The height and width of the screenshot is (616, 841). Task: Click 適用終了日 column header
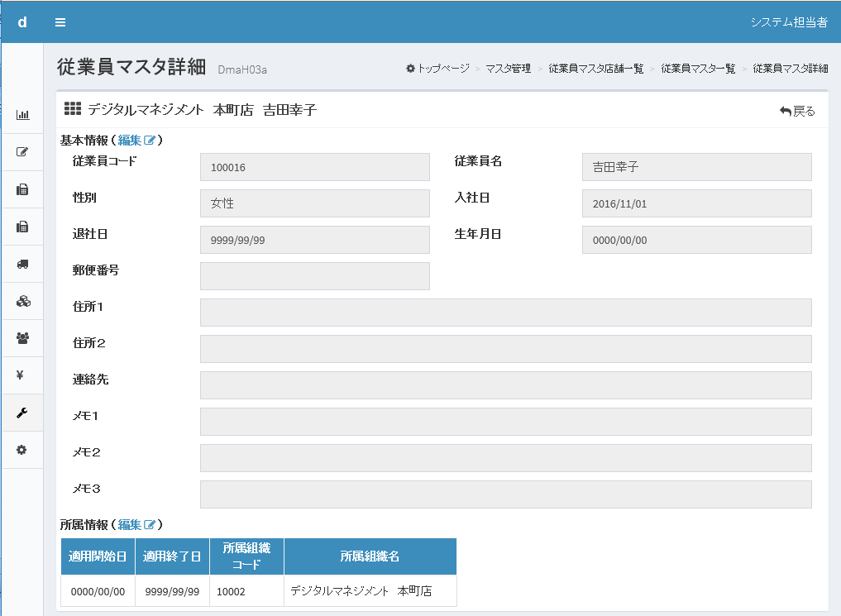point(172,556)
